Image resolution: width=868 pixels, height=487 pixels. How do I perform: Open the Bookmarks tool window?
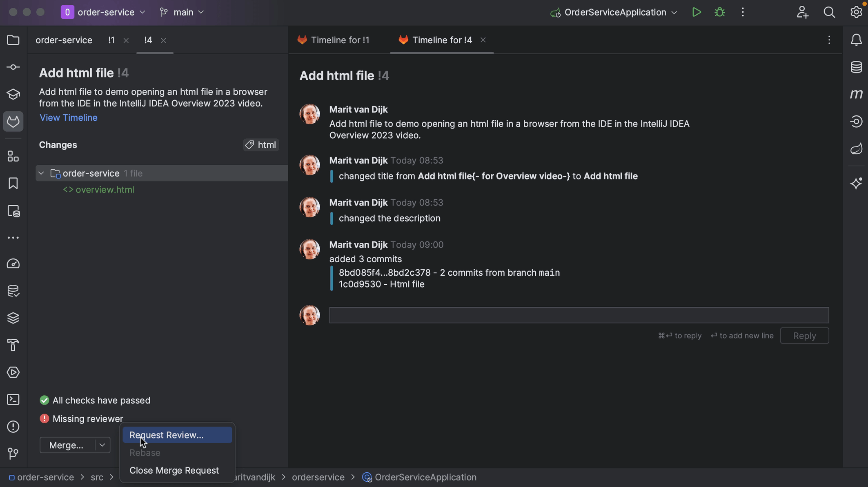point(13,184)
